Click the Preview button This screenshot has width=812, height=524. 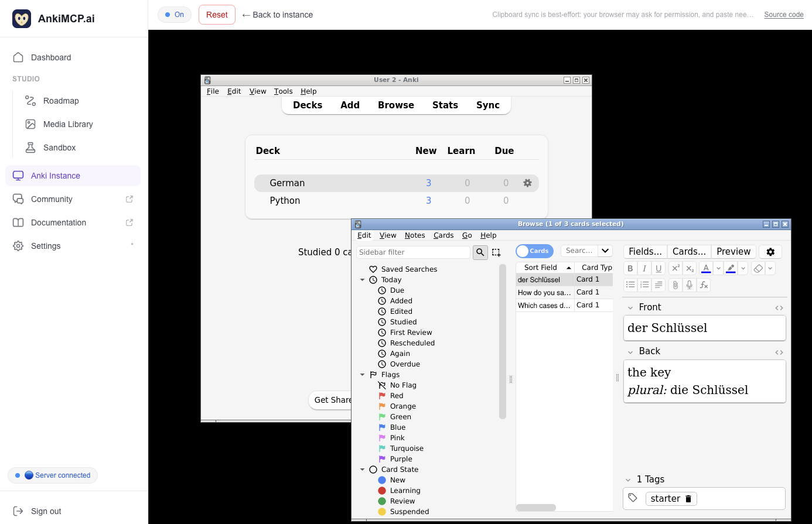point(733,252)
